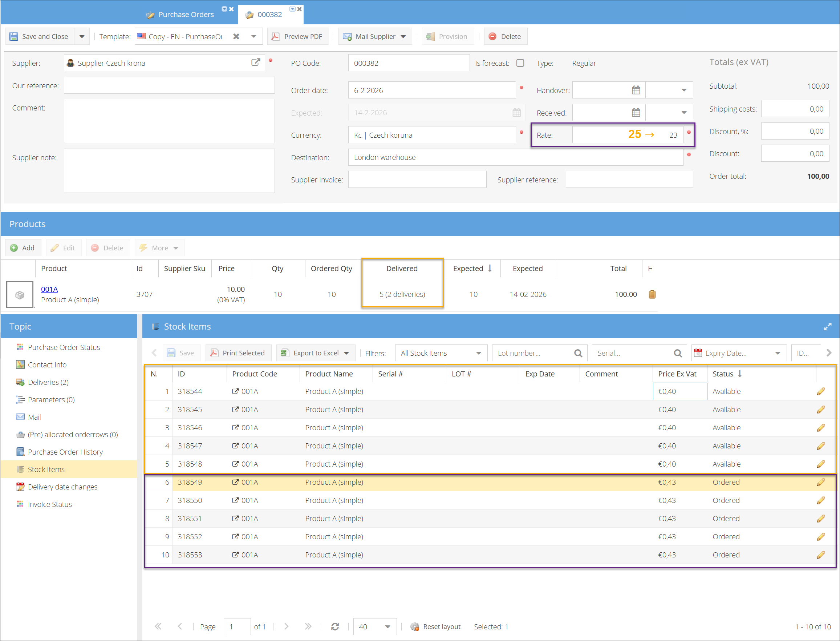Open the Received date calendar picker
The height and width of the screenshot is (641, 840).
[x=636, y=113]
